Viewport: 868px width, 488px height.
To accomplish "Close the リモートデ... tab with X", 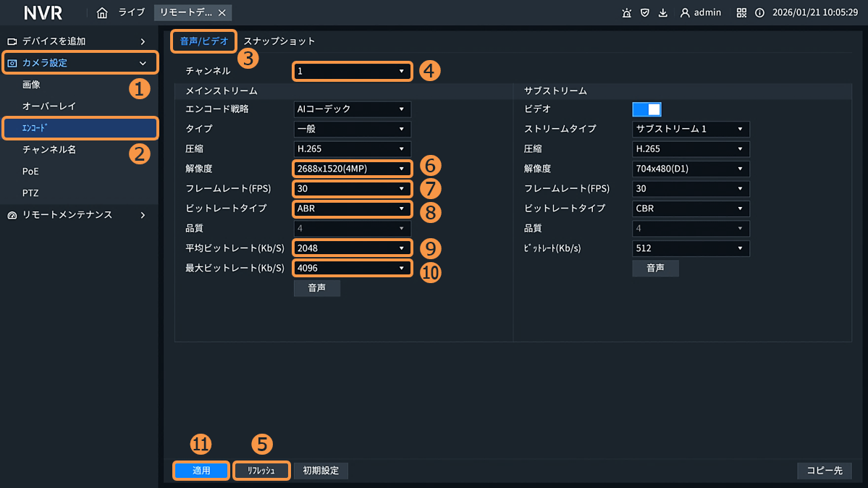I will coord(222,13).
